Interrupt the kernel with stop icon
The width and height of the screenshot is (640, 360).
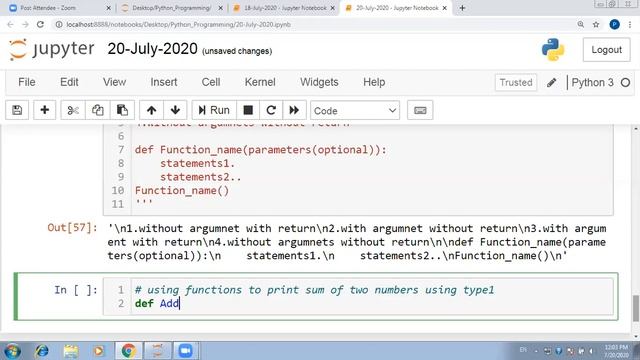(248, 110)
